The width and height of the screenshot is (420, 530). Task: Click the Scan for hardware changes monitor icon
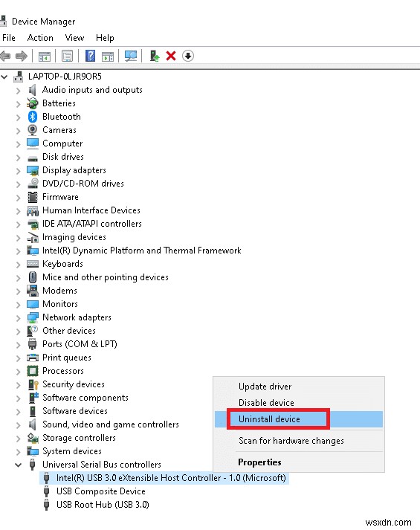pos(130,56)
